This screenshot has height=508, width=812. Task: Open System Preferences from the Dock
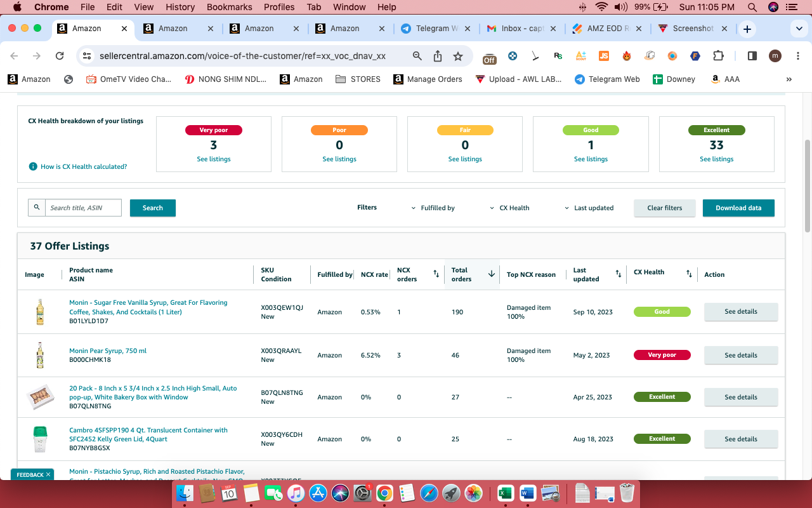362,493
